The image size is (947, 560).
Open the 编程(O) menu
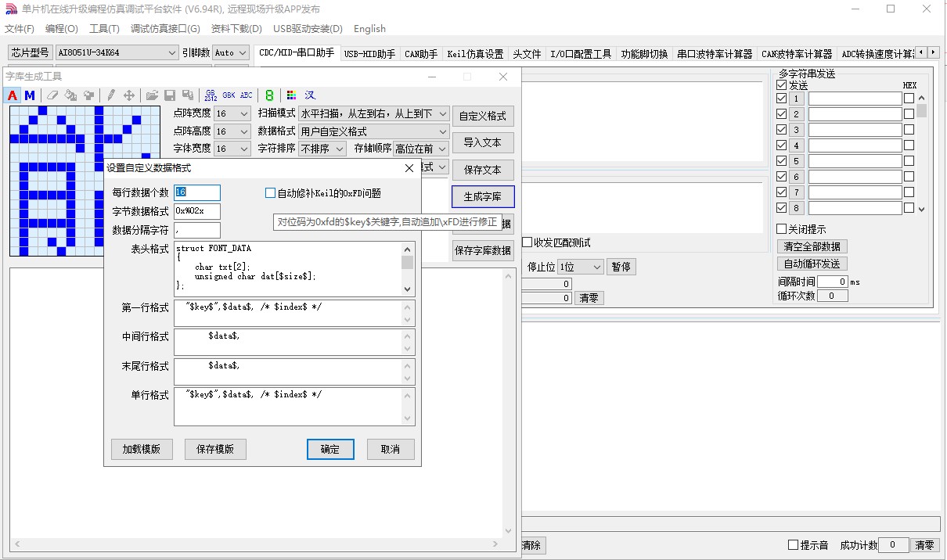(62, 29)
